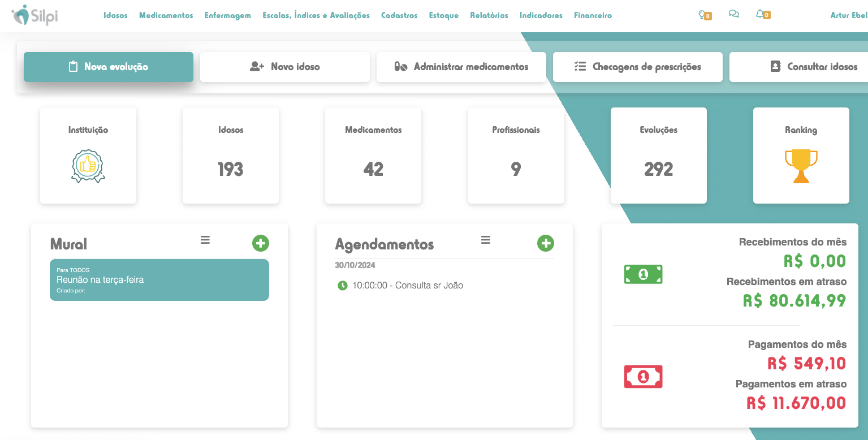Open the Relatórios menu
The image size is (868, 440).
[489, 15]
